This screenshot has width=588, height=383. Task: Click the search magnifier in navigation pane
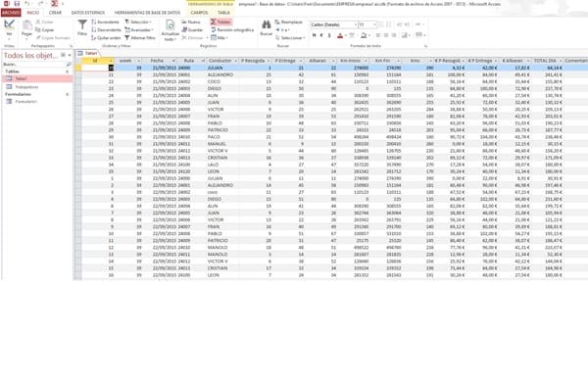(x=69, y=65)
